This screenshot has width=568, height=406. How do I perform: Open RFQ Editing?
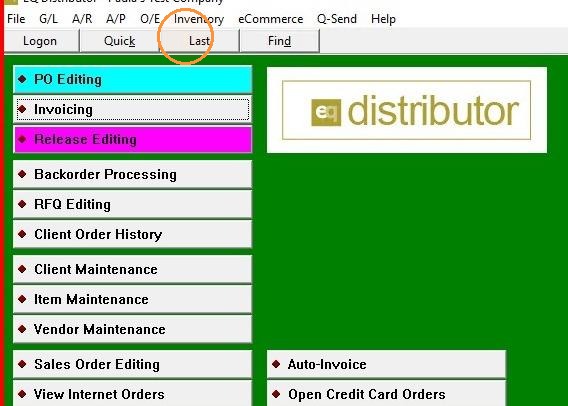[133, 204]
